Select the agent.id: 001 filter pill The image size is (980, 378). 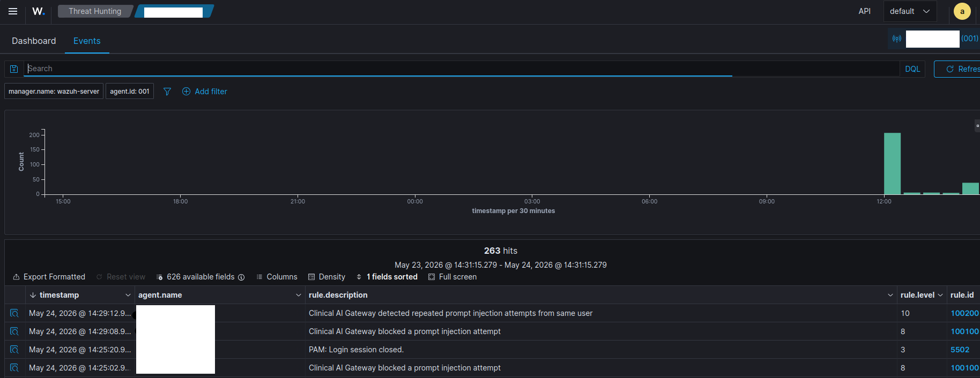tap(130, 92)
